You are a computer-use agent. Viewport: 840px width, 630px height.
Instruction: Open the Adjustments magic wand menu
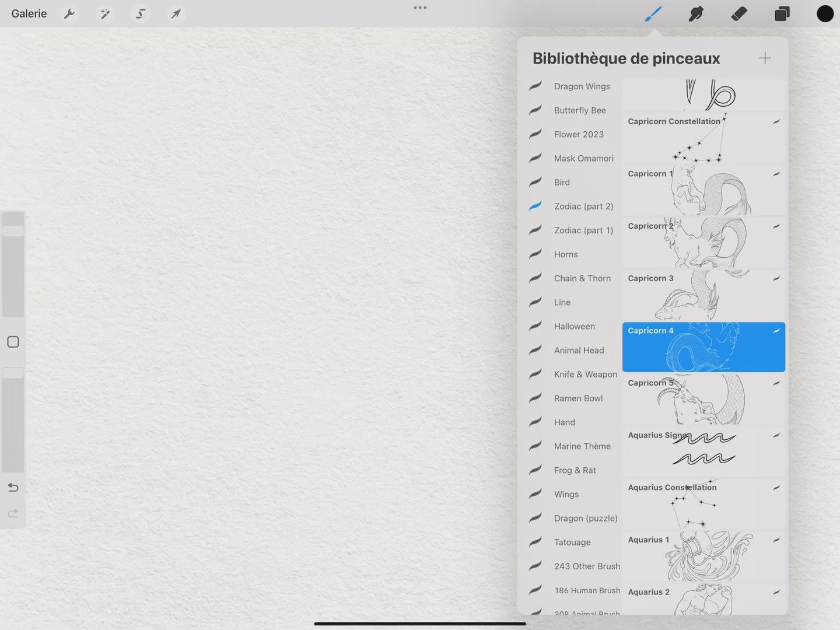pyautogui.click(x=105, y=13)
